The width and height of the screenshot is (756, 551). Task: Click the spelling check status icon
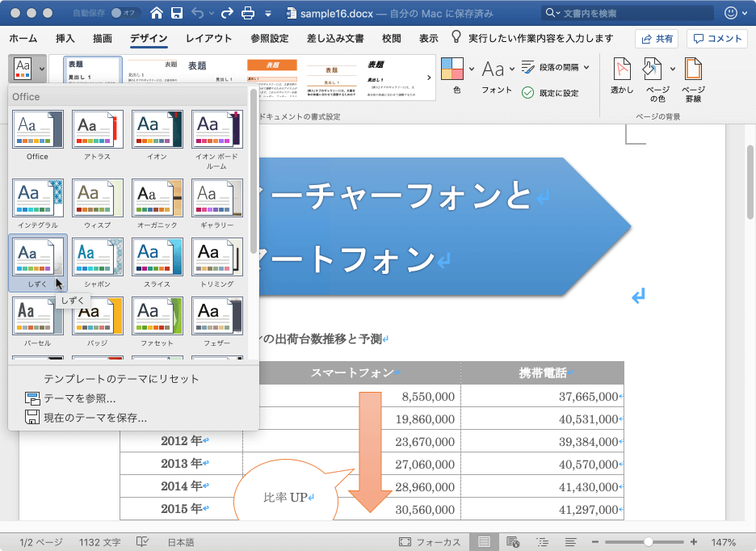tap(142, 542)
